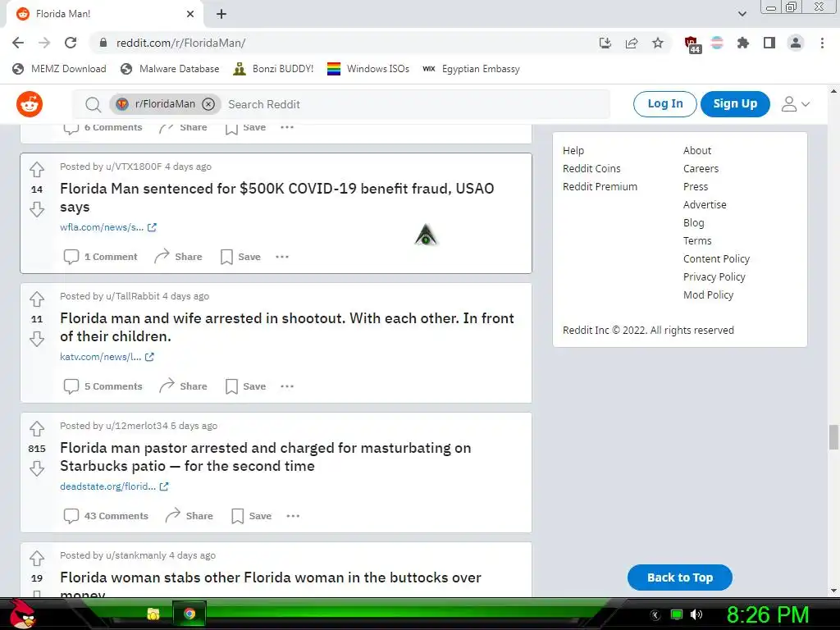This screenshot has width=840, height=630.
Task: Open the MEMZ Download bookmark
Action: pyautogui.click(x=59, y=69)
